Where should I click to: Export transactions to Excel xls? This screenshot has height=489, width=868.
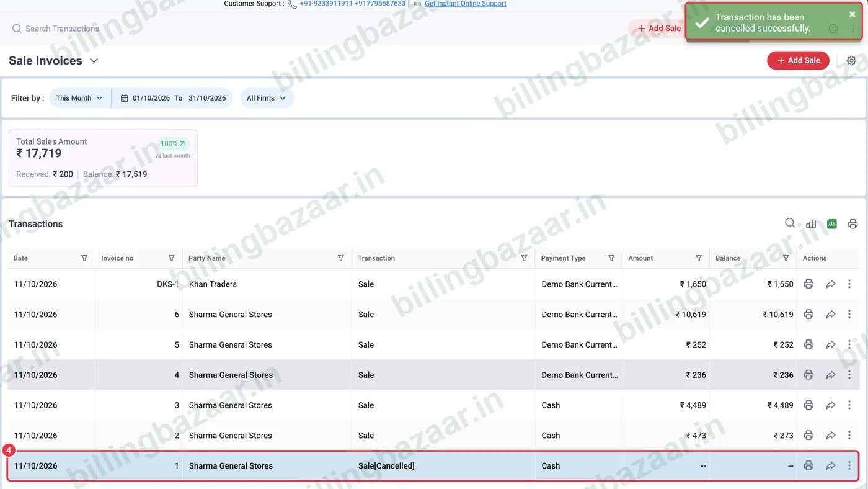[832, 224]
